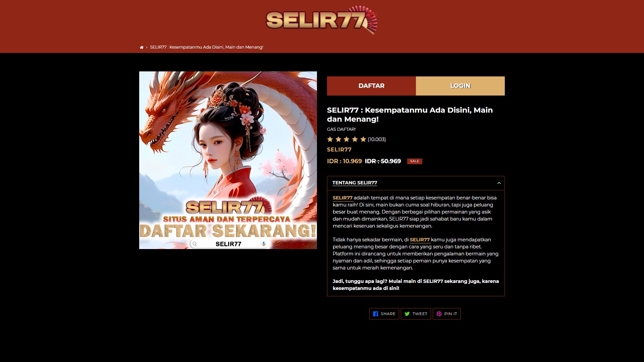Click the TENTANG SELIR77 header text
The image size is (644, 362).
[355, 183]
